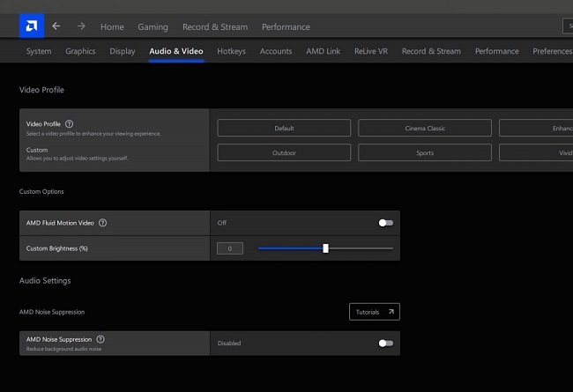This screenshot has width=573, height=392.
Task: Click the AMD logo icon
Action: tap(31, 26)
